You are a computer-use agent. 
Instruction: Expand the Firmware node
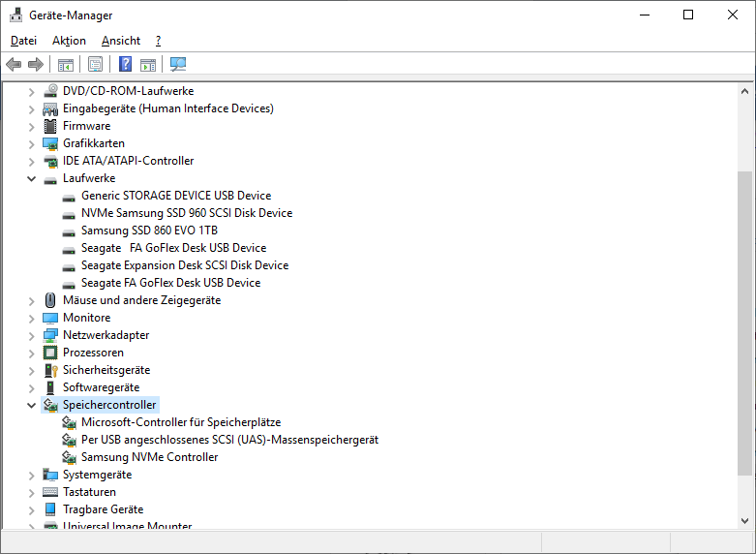click(x=31, y=127)
